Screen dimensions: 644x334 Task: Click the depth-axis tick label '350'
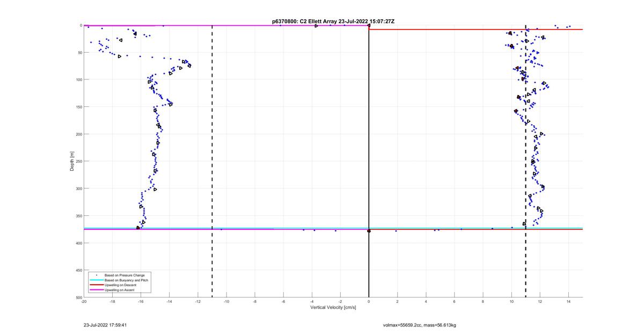pos(78,216)
